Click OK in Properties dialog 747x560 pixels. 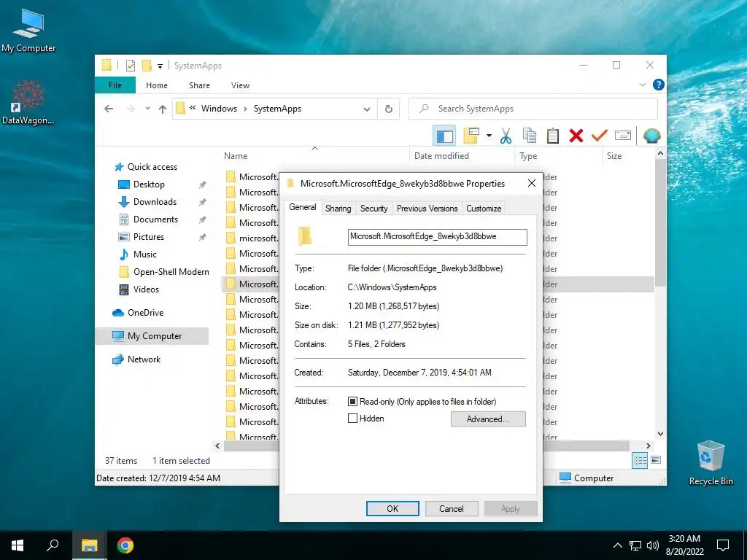point(392,508)
